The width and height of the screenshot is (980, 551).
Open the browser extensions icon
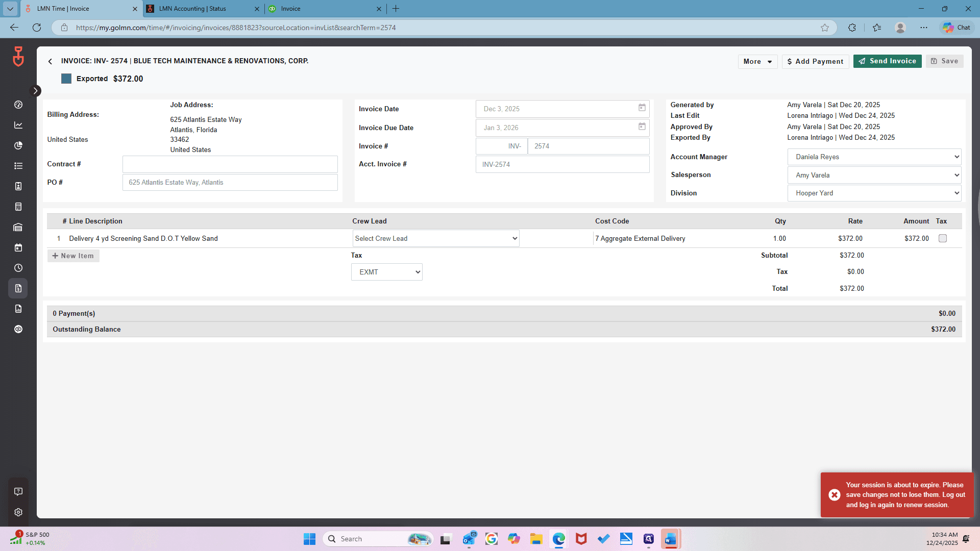852,28
